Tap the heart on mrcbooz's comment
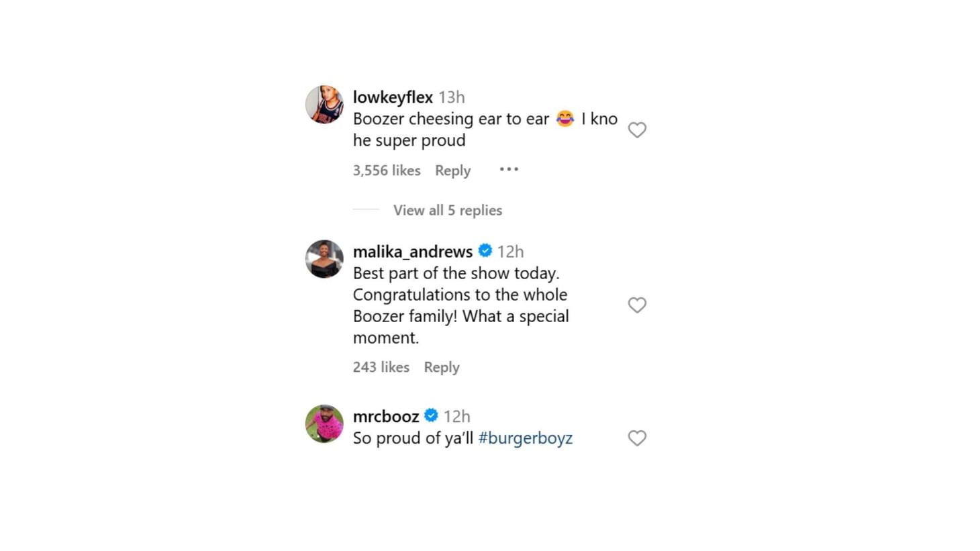 click(637, 438)
